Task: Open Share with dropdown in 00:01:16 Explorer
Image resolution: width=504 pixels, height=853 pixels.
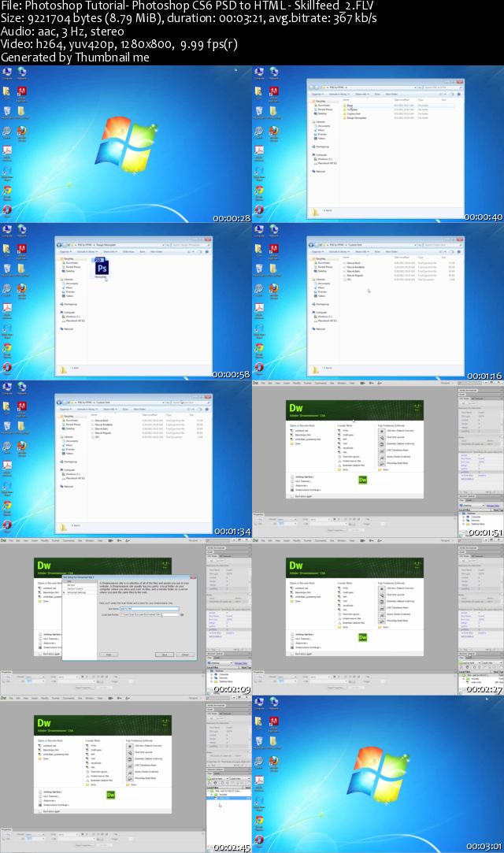Action: (x=362, y=251)
